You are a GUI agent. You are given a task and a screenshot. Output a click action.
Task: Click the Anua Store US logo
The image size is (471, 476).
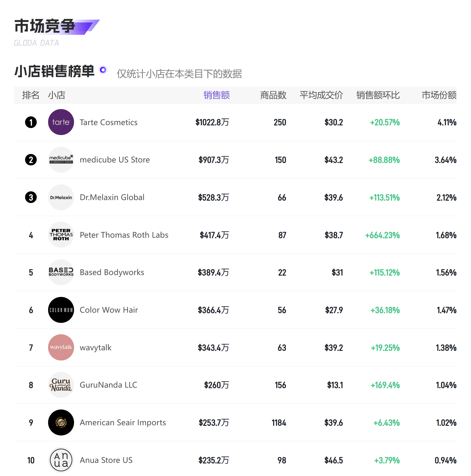(61, 460)
